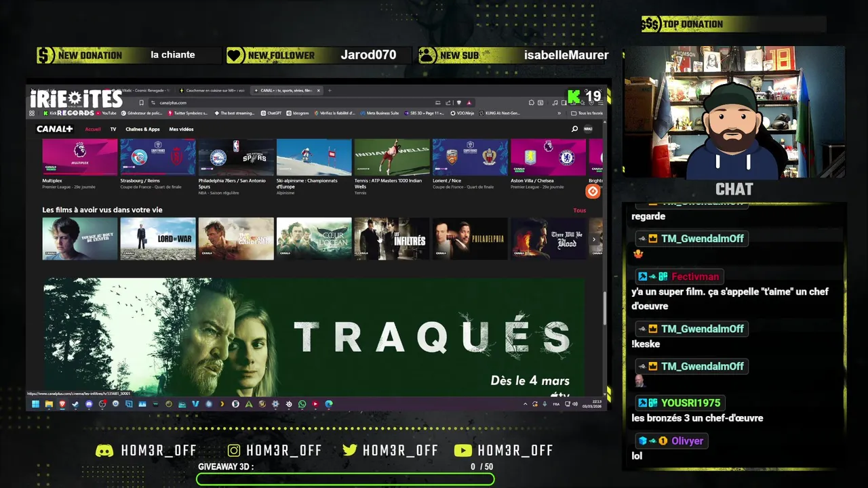Screen dimensions: 868x488
Task: Click Olivyer username in chat
Action: coord(687,441)
